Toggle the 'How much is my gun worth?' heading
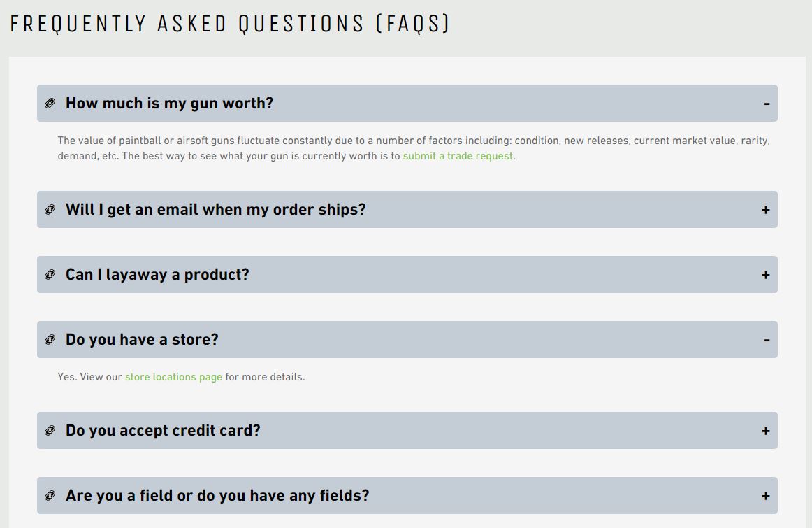812x528 pixels. click(169, 103)
